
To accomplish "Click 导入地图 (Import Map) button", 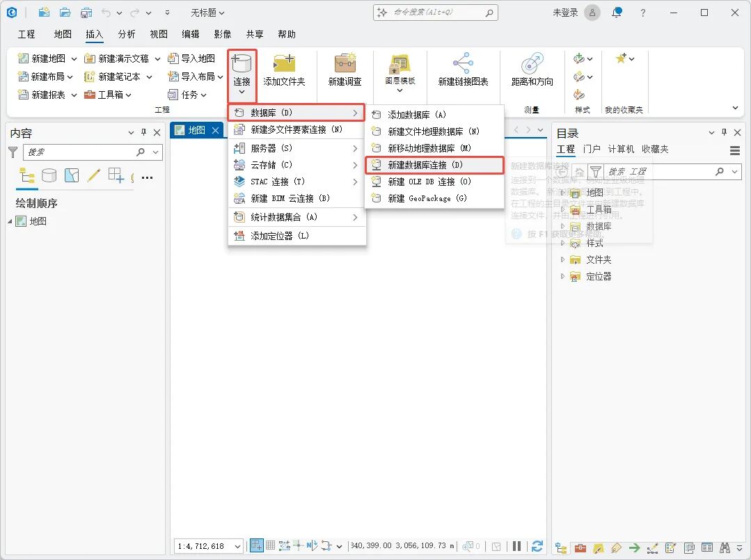I will (191, 58).
